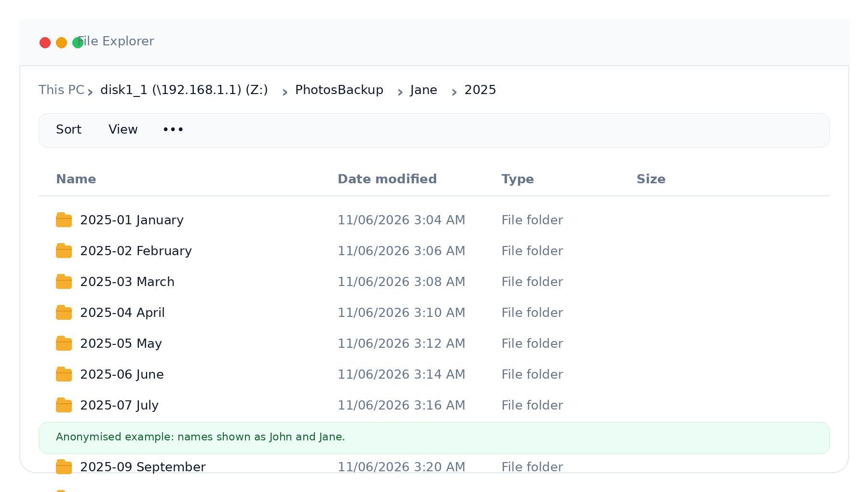
Task: Select the '2025-04 April' file name
Action: point(122,313)
